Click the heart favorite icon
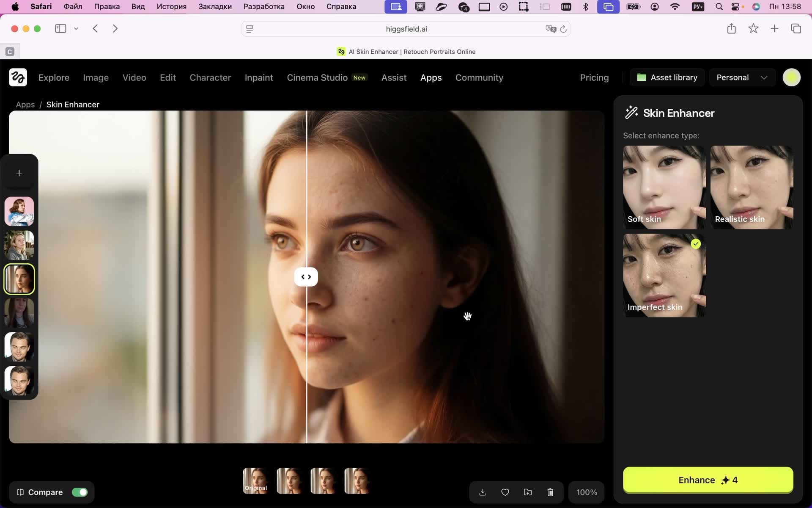The width and height of the screenshot is (812, 508). (505, 492)
